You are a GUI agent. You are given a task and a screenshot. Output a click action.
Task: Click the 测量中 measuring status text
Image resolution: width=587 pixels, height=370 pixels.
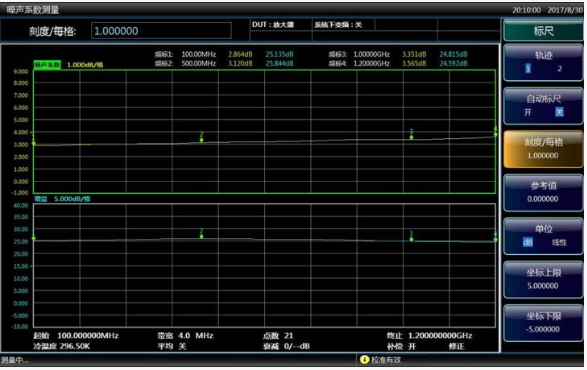click(15, 360)
